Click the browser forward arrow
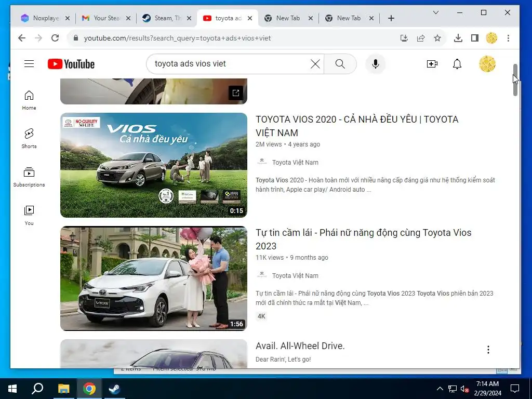The height and width of the screenshot is (399, 532). tap(38, 38)
